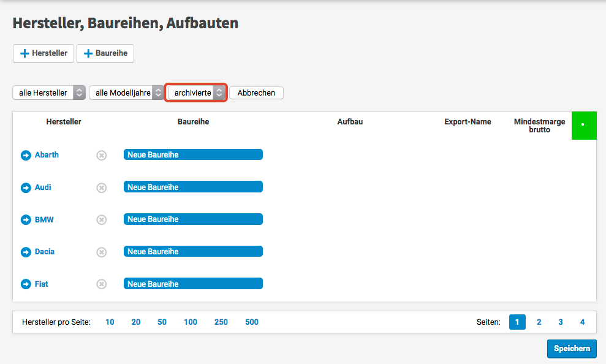Open the 'alle Modelljahre' dropdown
The width and height of the screenshot is (606, 364).
126,93
